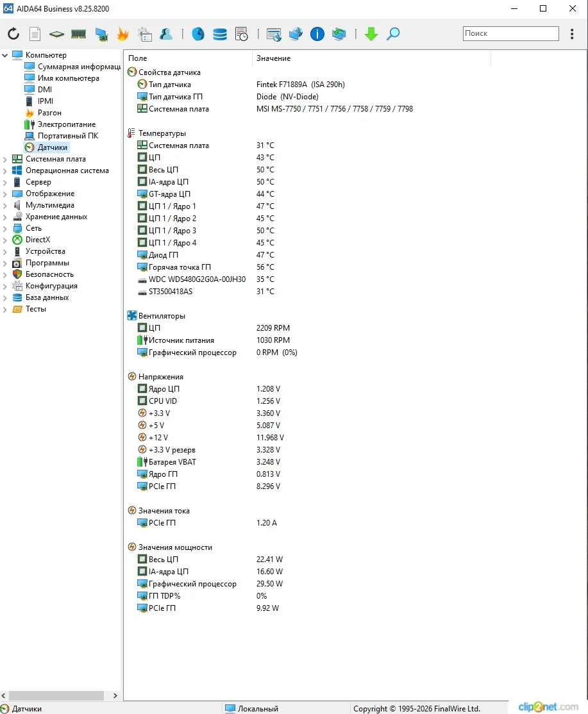Click the blue info circle toolbar icon
Image resolution: width=588 pixels, height=714 pixels.
(317, 34)
